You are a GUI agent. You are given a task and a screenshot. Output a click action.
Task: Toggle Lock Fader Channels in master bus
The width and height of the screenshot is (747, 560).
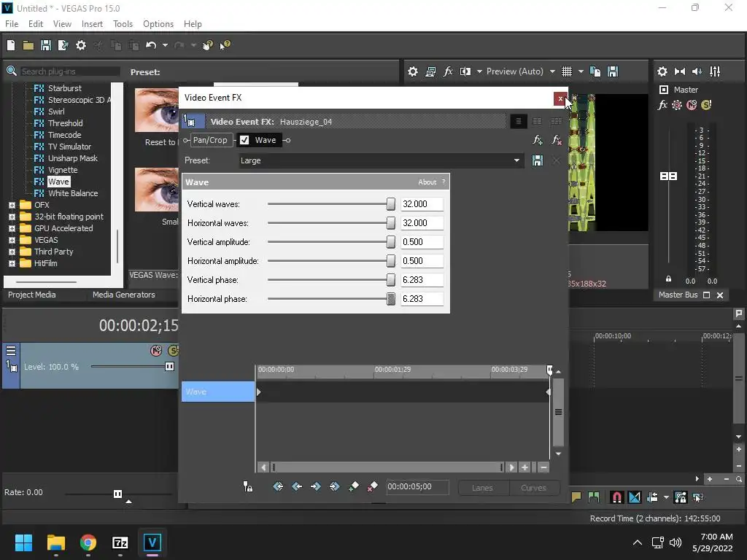point(668,279)
